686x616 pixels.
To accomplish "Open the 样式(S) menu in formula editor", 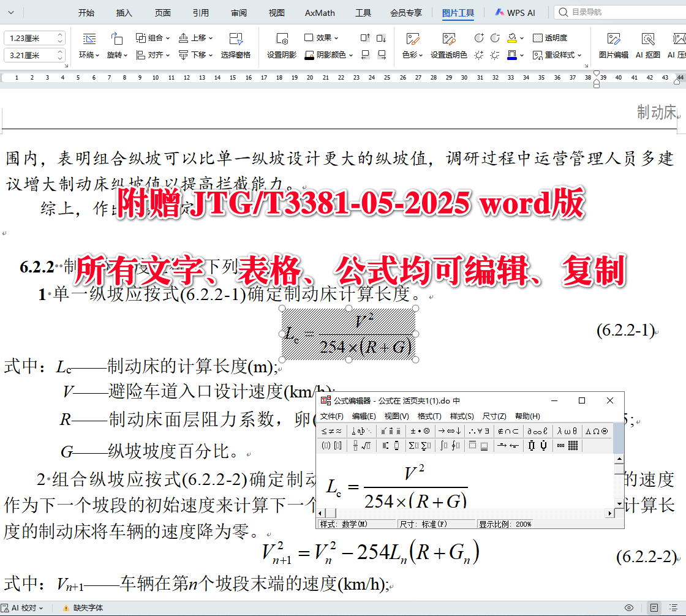I will pyautogui.click(x=463, y=416).
